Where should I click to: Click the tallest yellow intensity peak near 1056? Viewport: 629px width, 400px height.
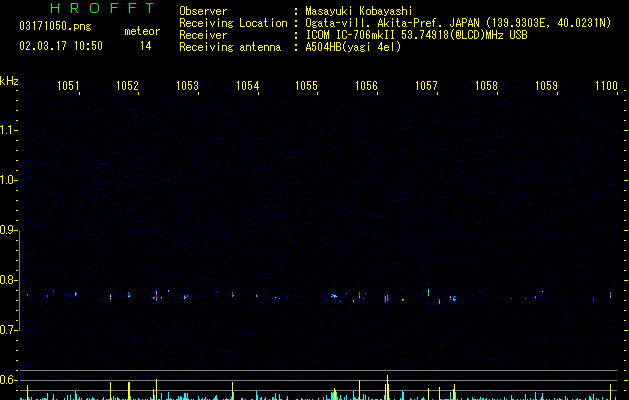387,388
